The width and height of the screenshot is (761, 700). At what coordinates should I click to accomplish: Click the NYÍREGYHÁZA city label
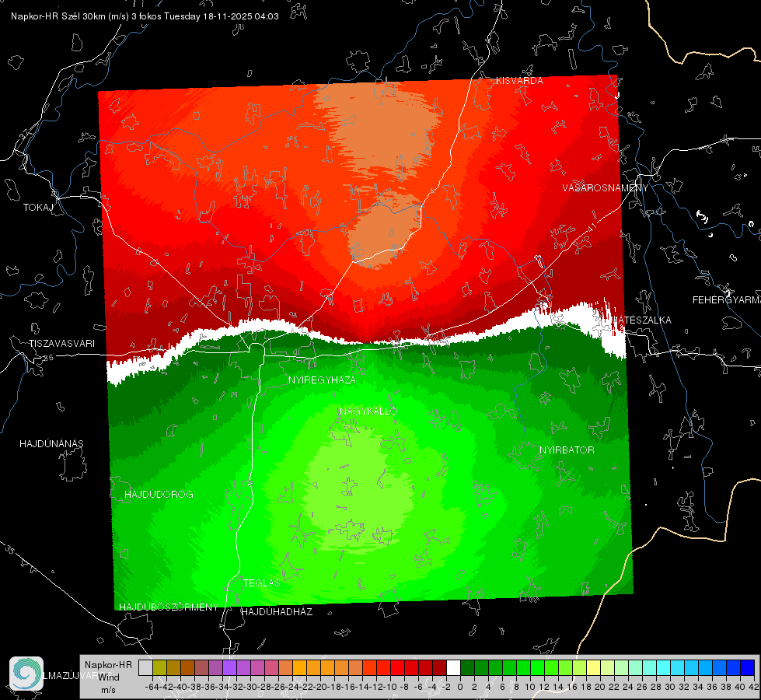pos(322,380)
